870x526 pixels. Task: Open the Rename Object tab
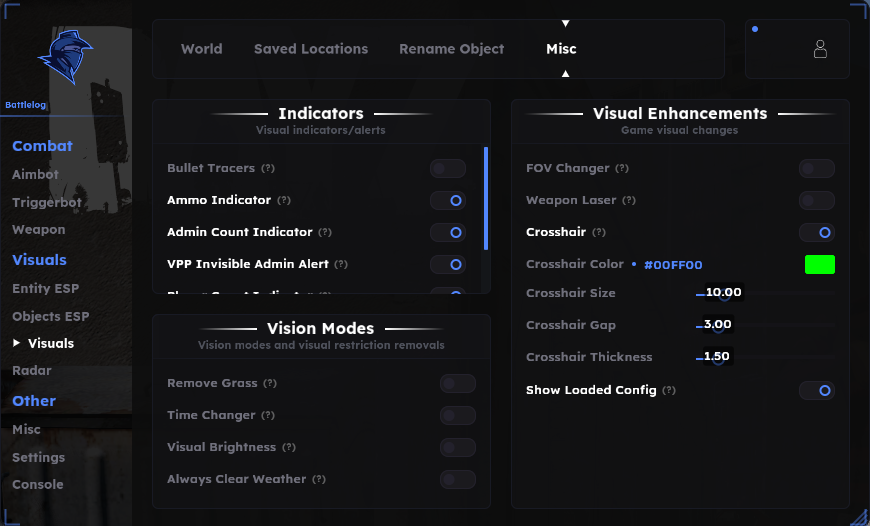pos(452,49)
